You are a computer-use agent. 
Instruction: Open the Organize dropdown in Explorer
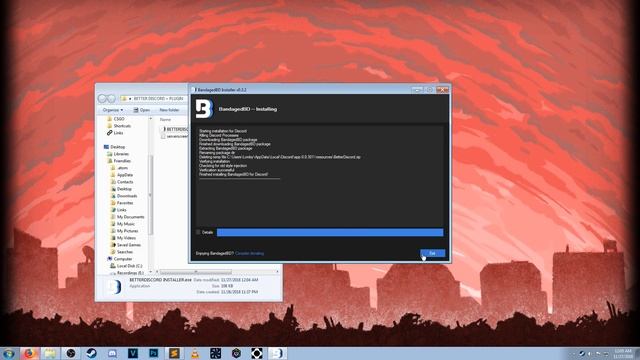113,110
